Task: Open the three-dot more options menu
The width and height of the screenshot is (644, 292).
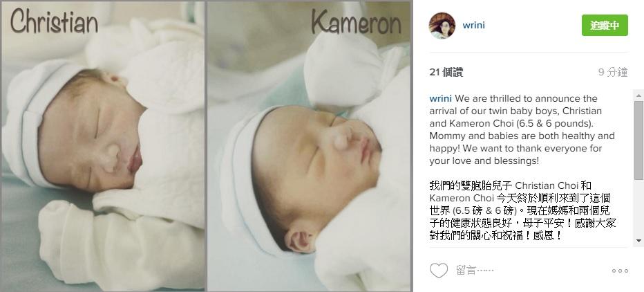Action: 620,271
